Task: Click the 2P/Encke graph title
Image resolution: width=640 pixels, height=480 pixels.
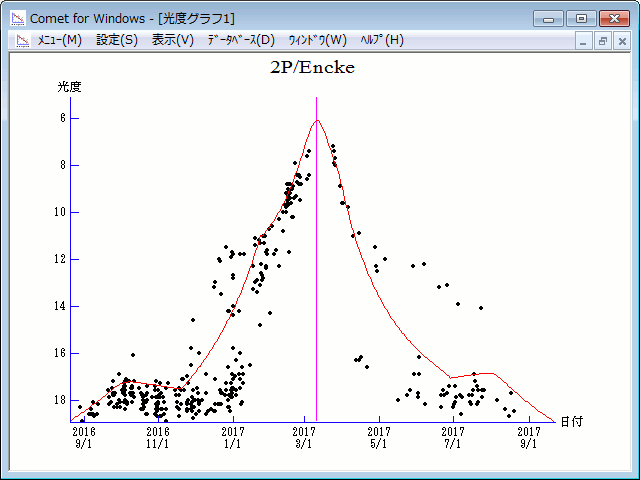Action: [x=313, y=67]
